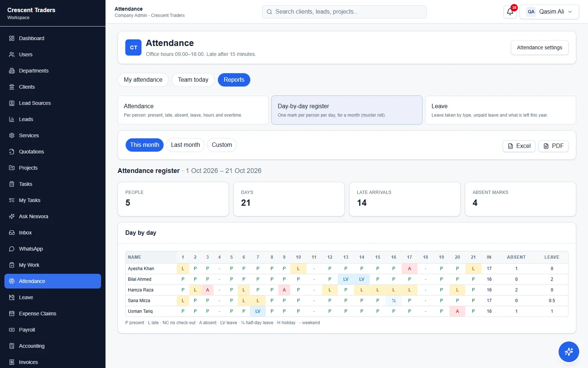588x368 pixels.
Task: Click the Expense Claims icon
Action: [12, 314]
